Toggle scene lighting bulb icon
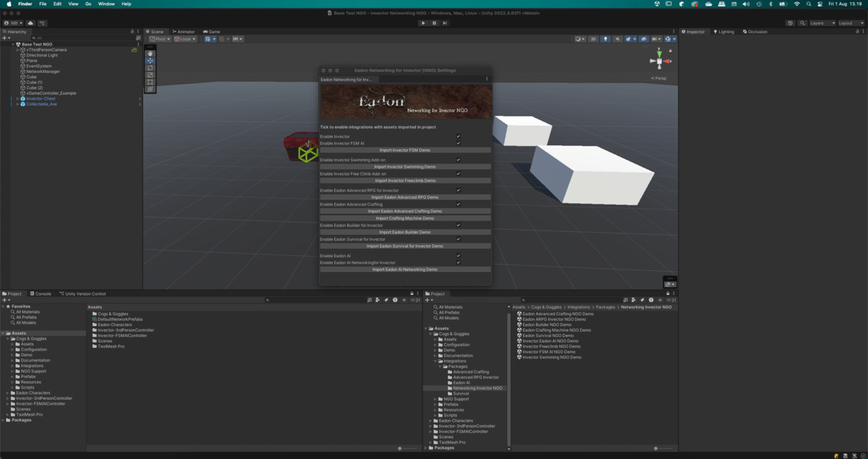Viewport: 868px width, 459px height. point(606,39)
